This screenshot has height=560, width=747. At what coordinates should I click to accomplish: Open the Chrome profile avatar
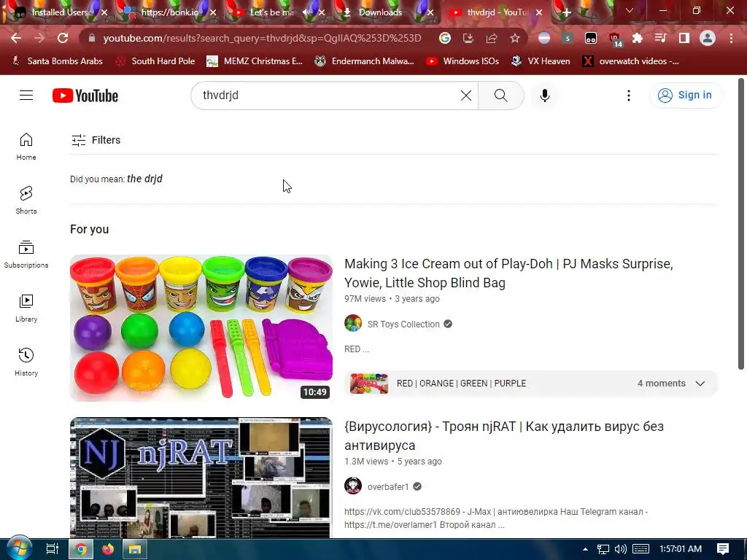[708, 38]
